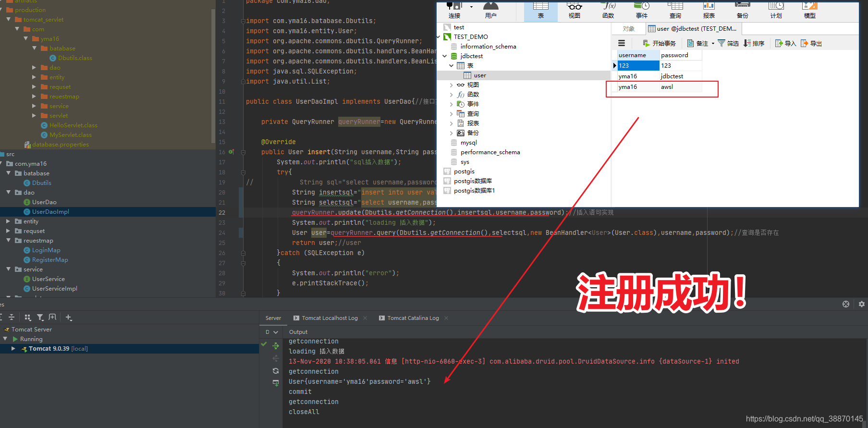Collapse all in Services toolbar
Screen dimensions: 868x428
coord(12,317)
